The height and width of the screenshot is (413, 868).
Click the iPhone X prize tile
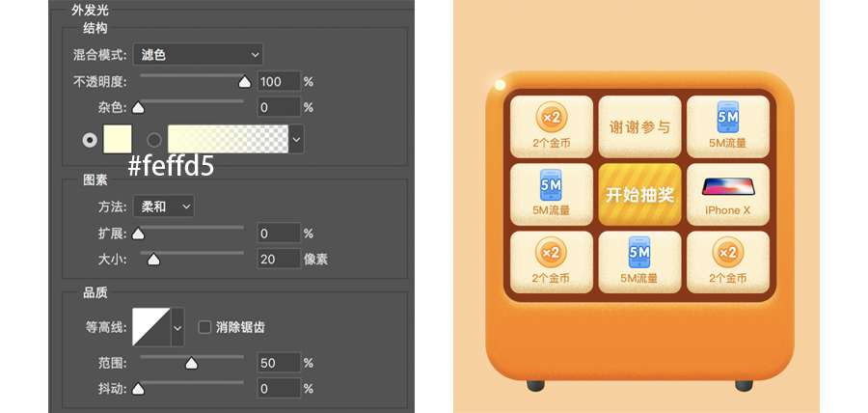728,194
